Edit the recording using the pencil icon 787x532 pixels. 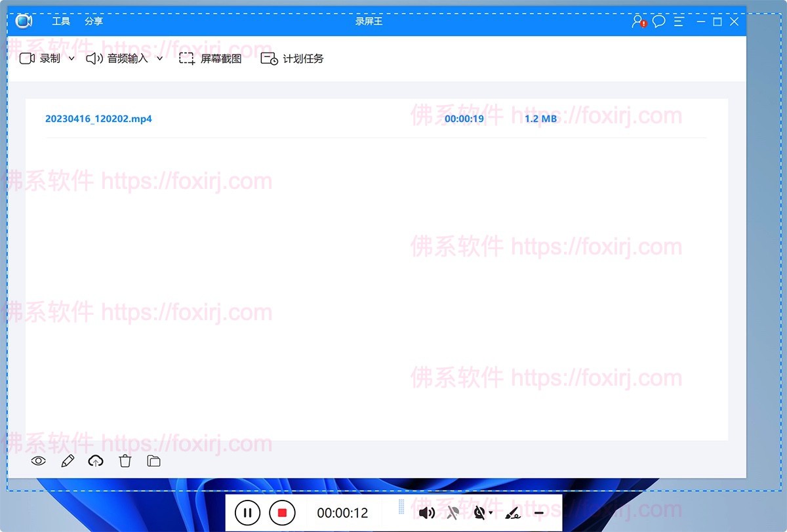[68, 460]
